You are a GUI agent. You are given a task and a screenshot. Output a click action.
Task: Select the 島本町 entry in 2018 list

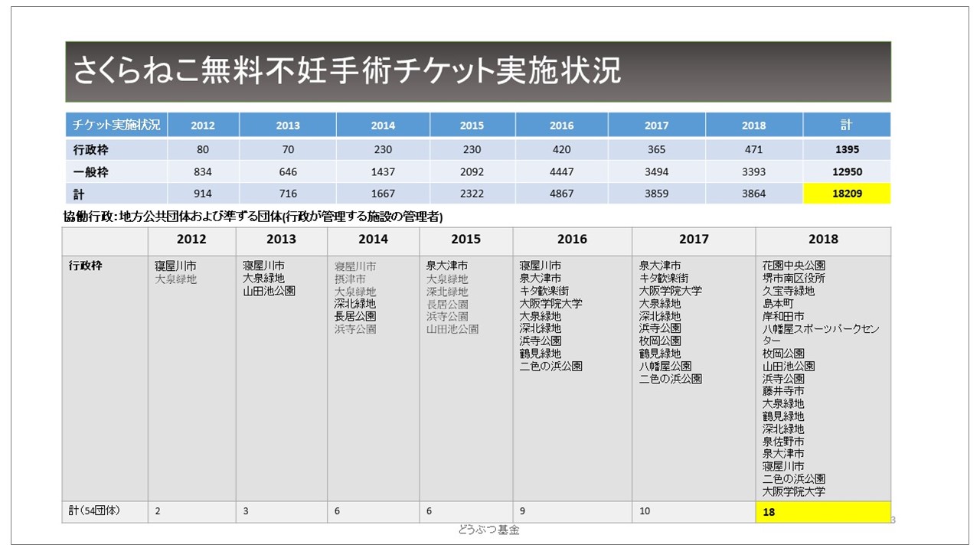point(778,303)
